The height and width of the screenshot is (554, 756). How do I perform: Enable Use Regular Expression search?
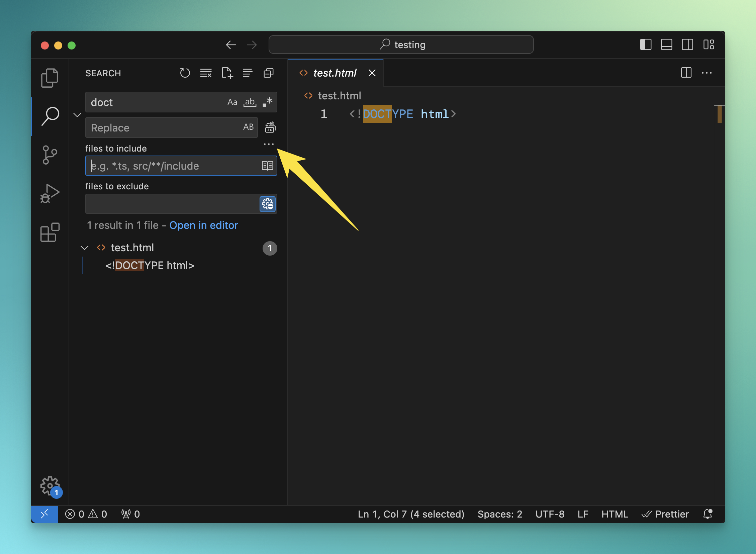pyautogui.click(x=268, y=102)
